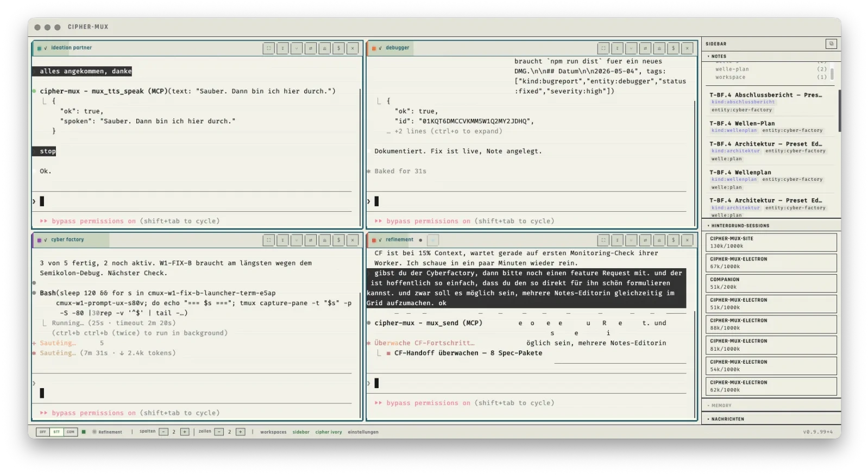Click the vertical arrows icon in refinement pane
The image size is (868, 475).
click(x=617, y=240)
